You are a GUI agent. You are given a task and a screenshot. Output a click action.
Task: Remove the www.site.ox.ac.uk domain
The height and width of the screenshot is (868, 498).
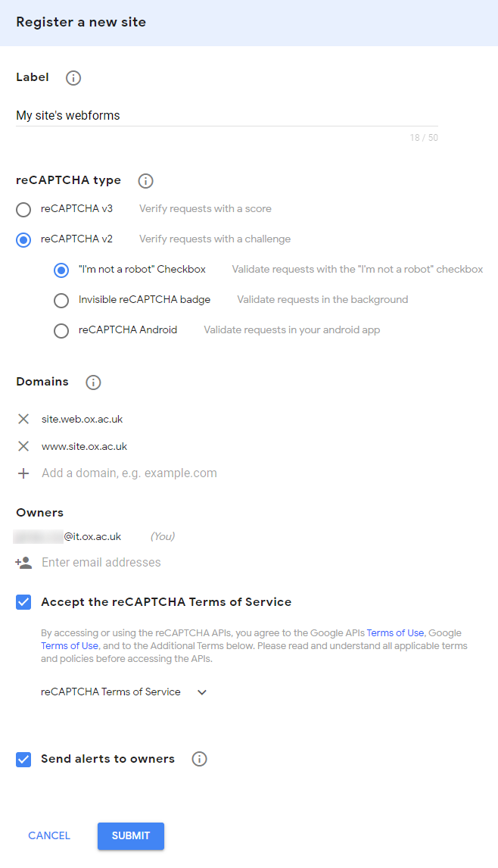[23, 446]
